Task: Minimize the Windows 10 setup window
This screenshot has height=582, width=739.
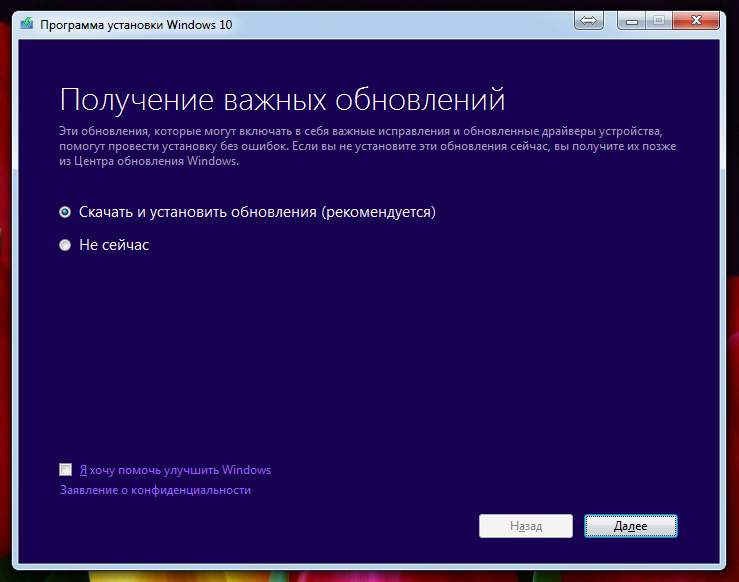Action: (632, 21)
